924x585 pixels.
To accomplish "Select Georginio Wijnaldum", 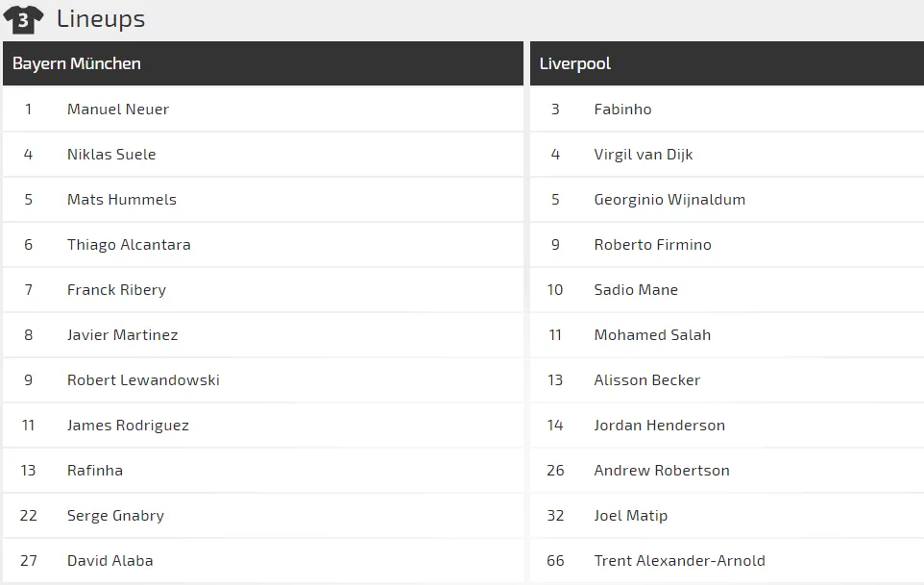I will click(x=669, y=200).
